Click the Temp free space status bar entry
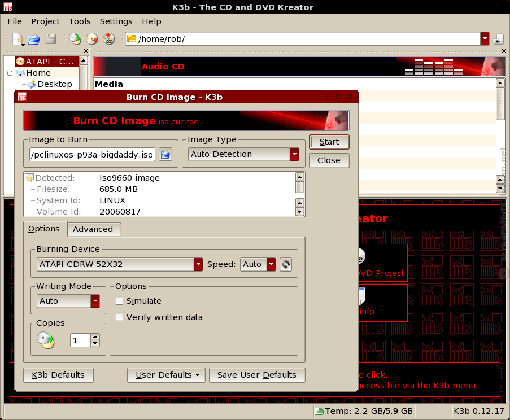Image resolution: width=510 pixels, height=420 pixels. (x=364, y=411)
